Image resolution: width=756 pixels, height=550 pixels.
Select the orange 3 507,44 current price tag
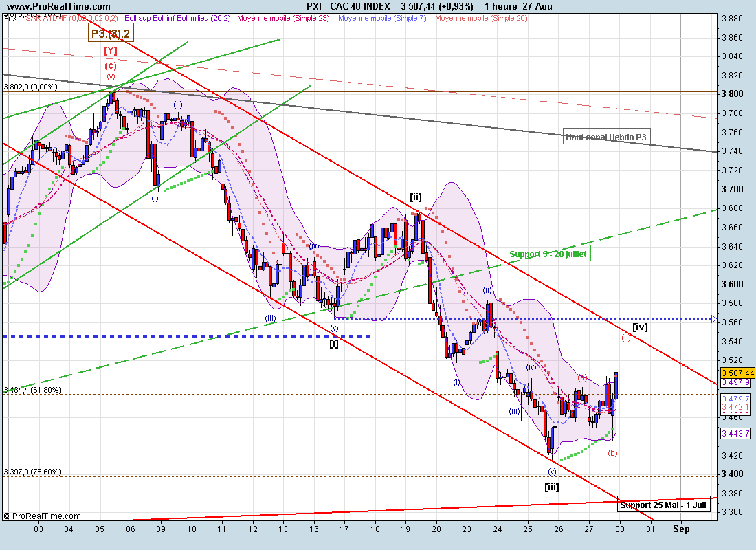pos(737,373)
